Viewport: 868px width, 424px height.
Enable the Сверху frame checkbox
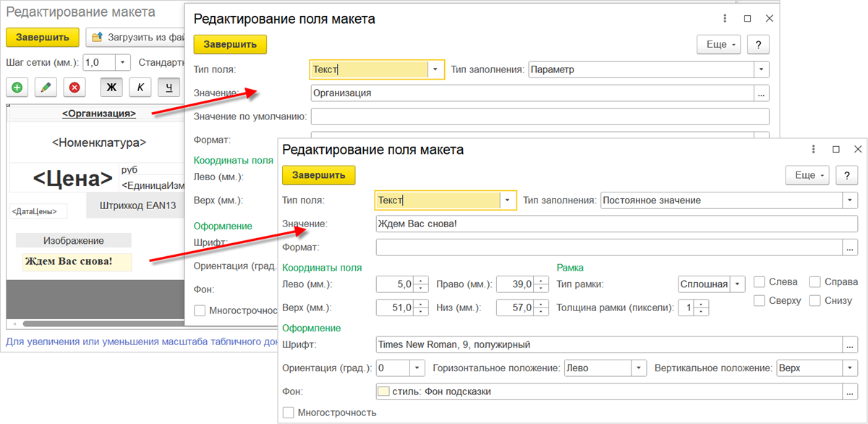click(759, 301)
